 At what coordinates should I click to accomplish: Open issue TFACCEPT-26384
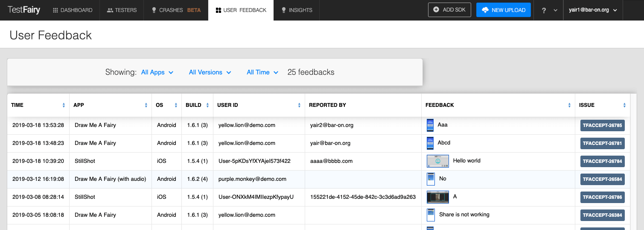(602, 215)
